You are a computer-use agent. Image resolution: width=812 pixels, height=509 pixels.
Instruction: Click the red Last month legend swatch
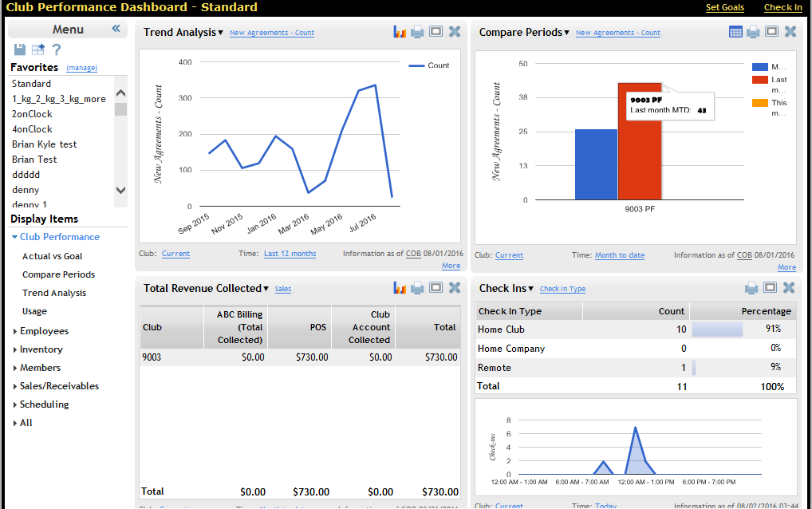coord(759,80)
